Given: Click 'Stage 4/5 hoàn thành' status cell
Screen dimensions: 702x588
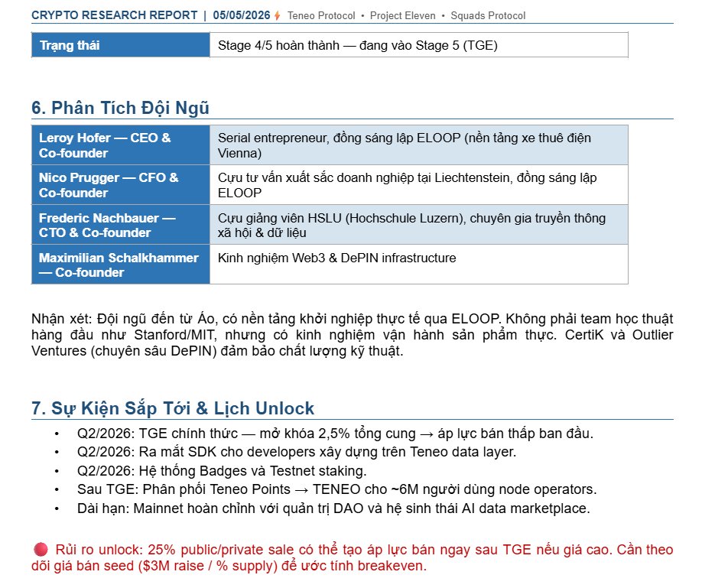Looking at the screenshot, I should click(418, 45).
